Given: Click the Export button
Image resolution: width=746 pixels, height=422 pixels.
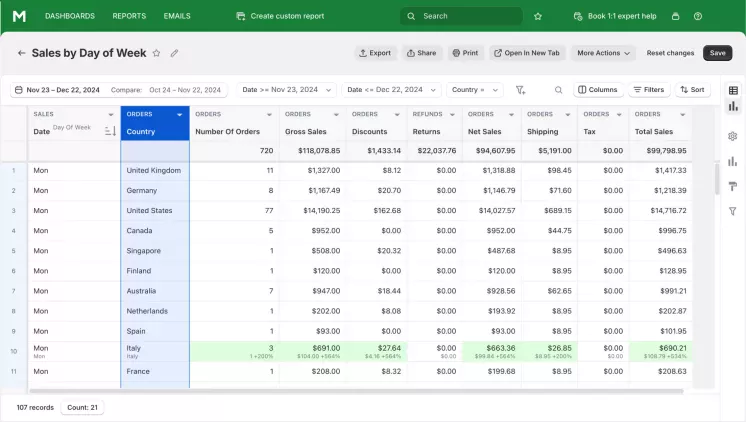Looking at the screenshot, I should click(x=375, y=53).
